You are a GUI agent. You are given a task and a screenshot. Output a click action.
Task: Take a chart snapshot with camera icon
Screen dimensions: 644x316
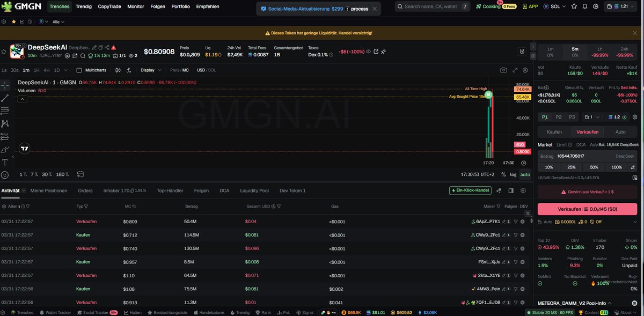[x=503, y=70]
